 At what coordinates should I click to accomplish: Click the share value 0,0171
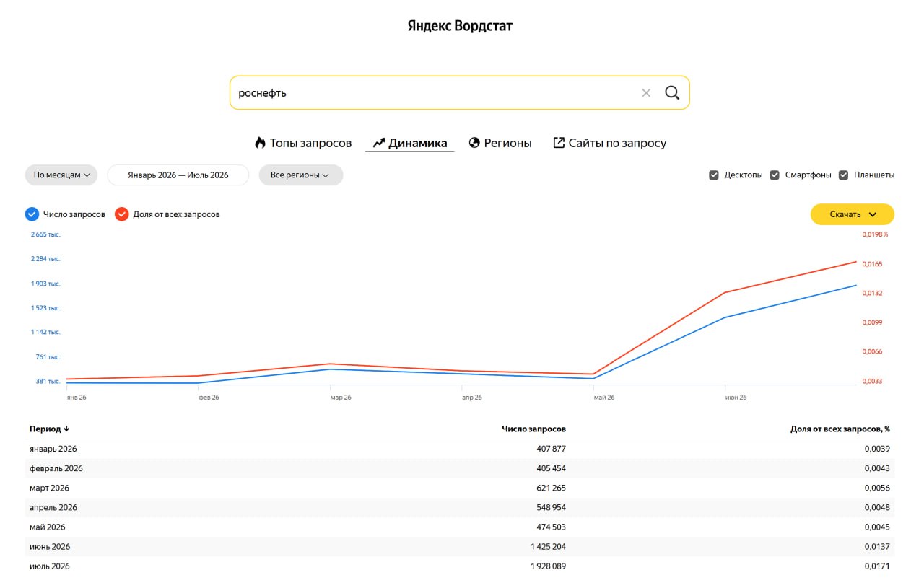pos(877,566)
